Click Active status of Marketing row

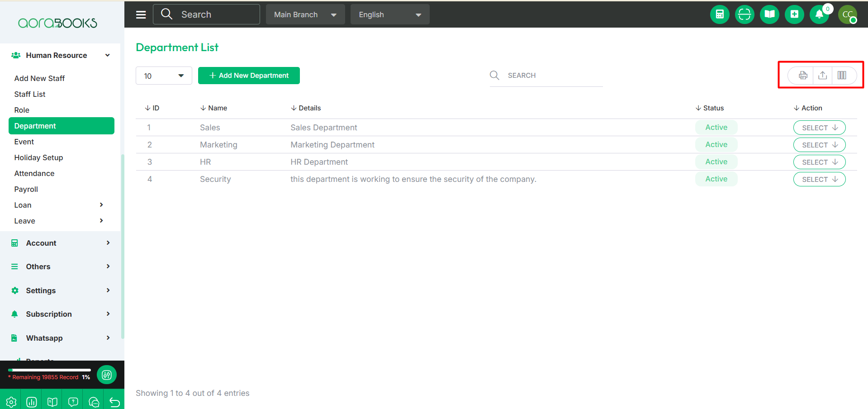[x=716, y=145]
